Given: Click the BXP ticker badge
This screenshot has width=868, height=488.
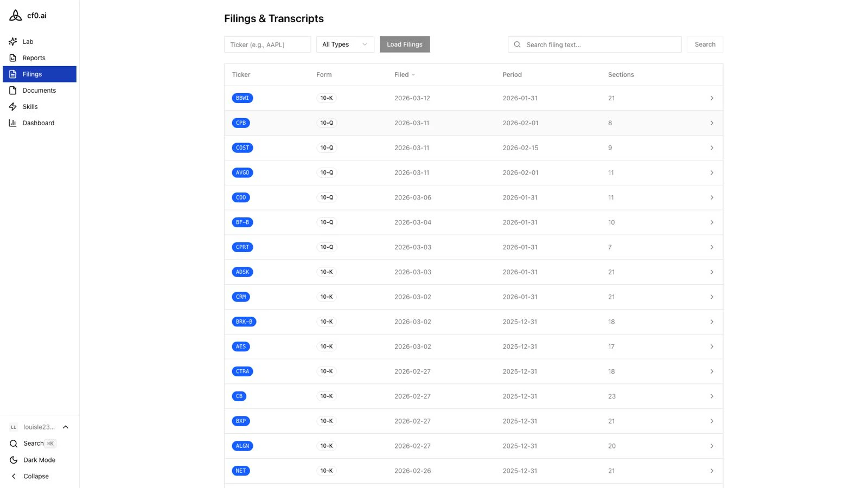Looking at the screenshot, I should pyautogui.click(x=241, y=421).
